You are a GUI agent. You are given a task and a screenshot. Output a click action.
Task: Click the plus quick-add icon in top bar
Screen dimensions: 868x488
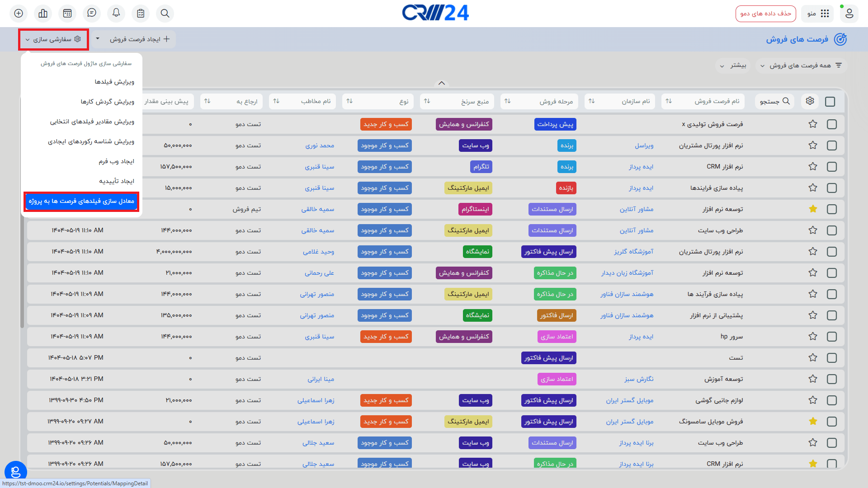19,14
